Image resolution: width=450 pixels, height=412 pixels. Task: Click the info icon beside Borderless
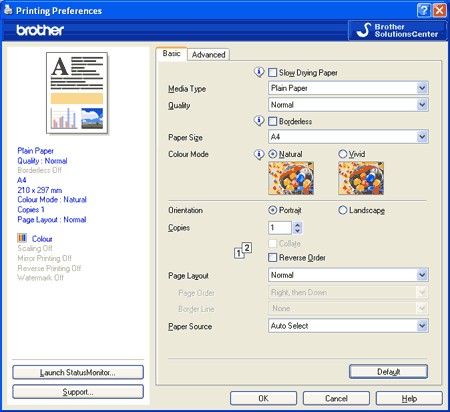[x=259, y=121]
